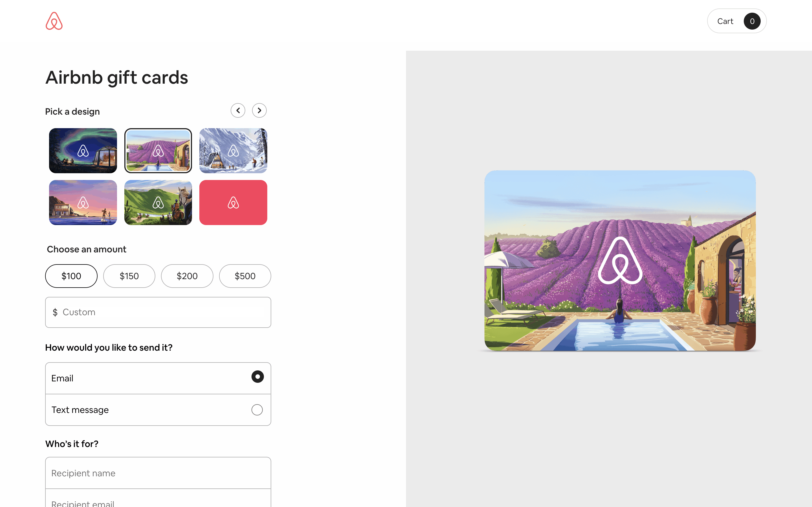
Task: Click the Recipient name field
Action: [158, 473]
